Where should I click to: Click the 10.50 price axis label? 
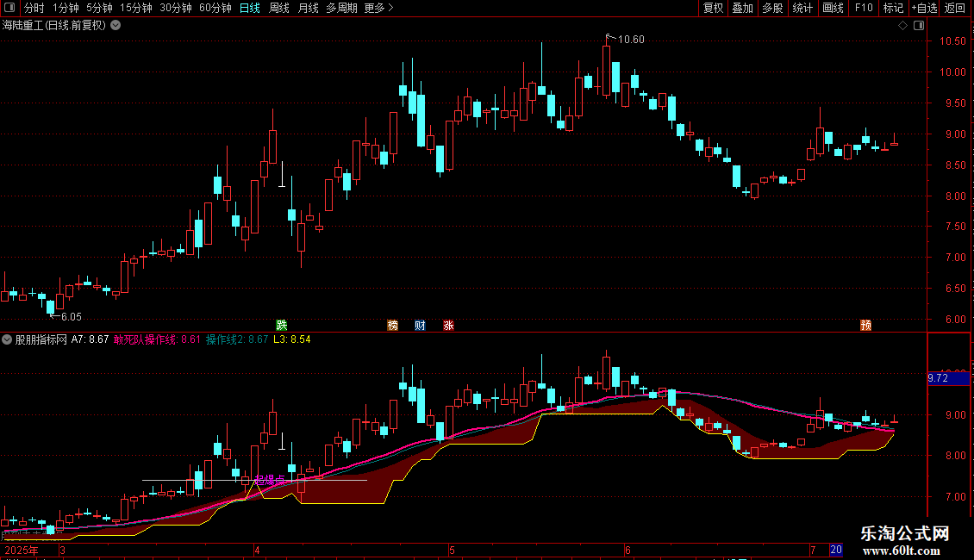coord(952,41)
